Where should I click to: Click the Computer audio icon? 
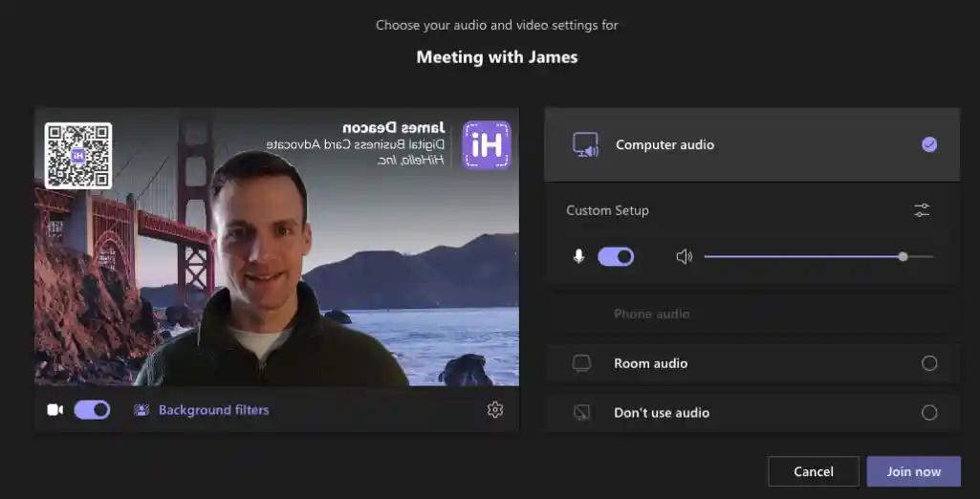click(586, 145)
